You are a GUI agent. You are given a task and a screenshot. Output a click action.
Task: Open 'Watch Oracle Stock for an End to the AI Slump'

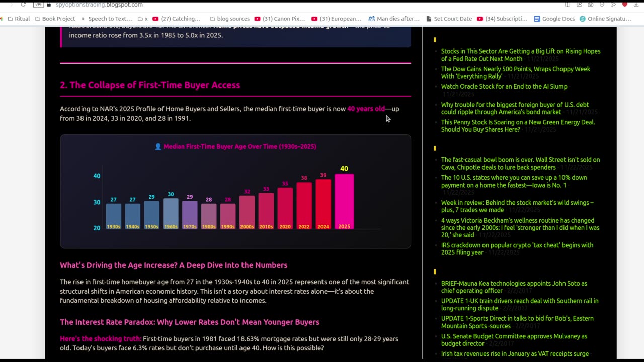504,86
